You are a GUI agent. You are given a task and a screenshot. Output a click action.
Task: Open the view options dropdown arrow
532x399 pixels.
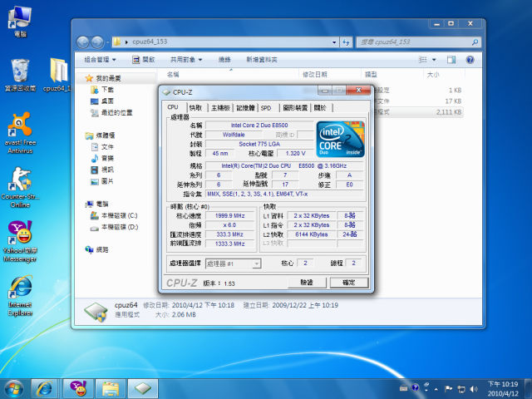pos(434,60)
